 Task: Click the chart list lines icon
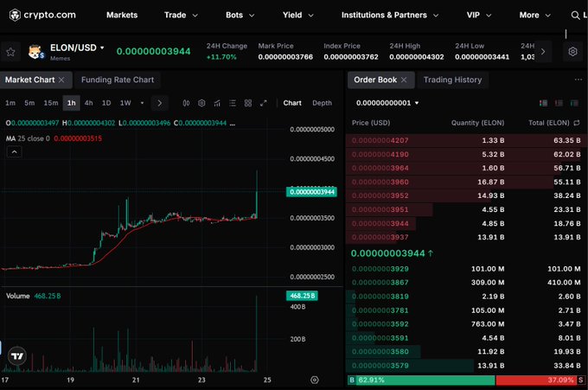(x=233, y=103)
